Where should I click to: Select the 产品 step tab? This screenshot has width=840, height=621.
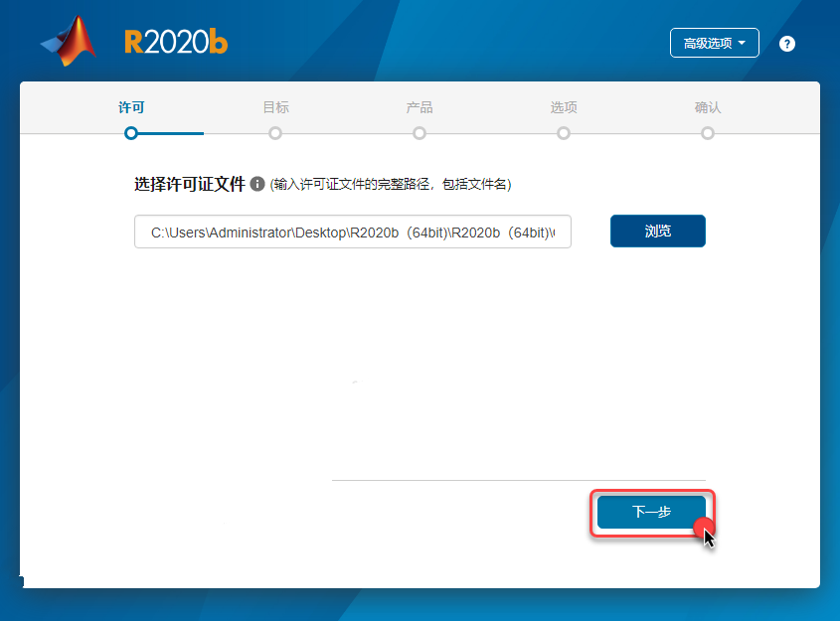[x=420, y=107]
